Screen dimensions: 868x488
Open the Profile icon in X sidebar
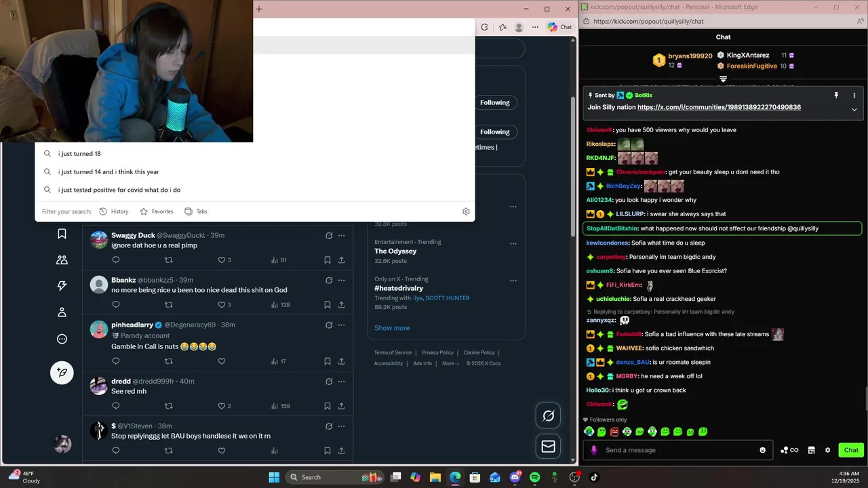pos(62,312)
